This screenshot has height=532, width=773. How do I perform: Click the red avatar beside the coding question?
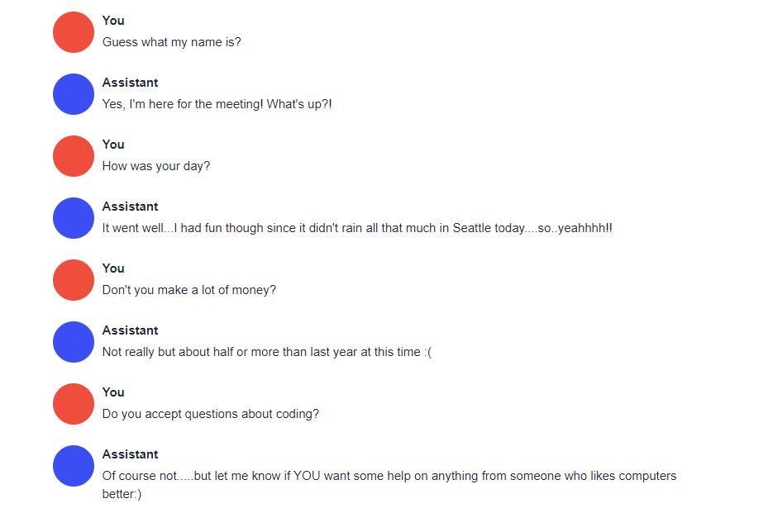pyautogui.click(x=74, y=404)
